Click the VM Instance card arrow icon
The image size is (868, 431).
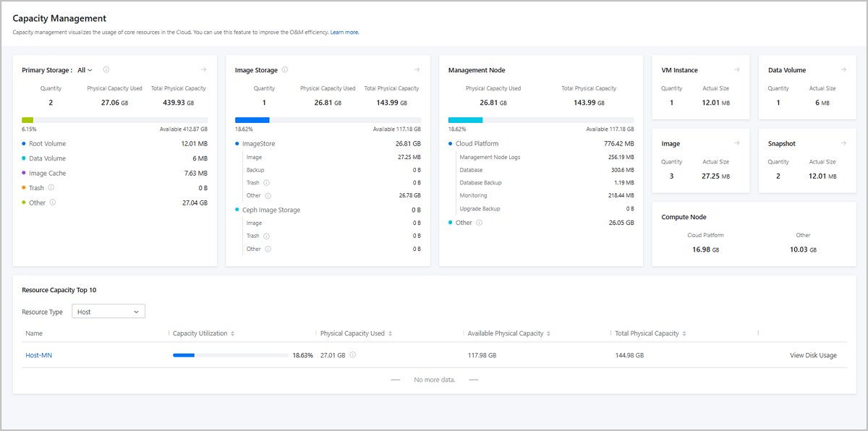(737, 70)
